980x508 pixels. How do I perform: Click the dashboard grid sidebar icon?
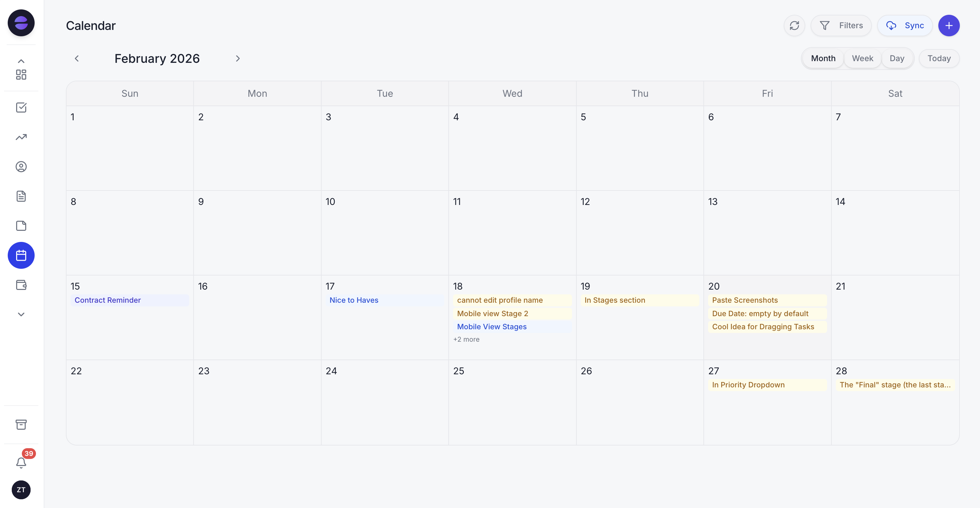pos(21,75)
